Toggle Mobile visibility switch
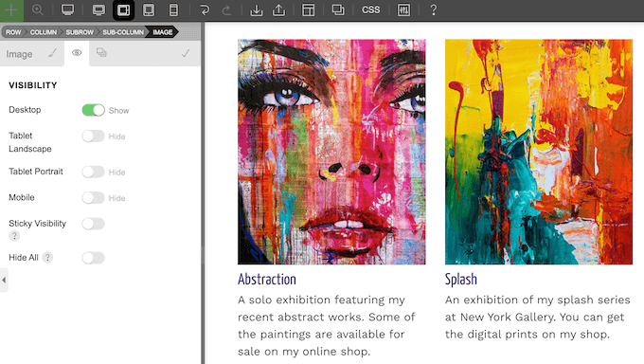Viewport: 644px width, 364px height. click(x=93, y=198)
